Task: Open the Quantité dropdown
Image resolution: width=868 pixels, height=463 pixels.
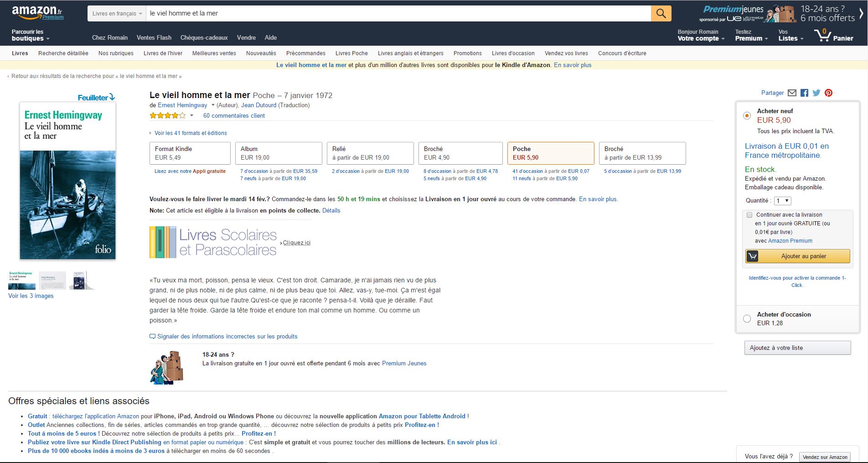Action: [782, 201]
